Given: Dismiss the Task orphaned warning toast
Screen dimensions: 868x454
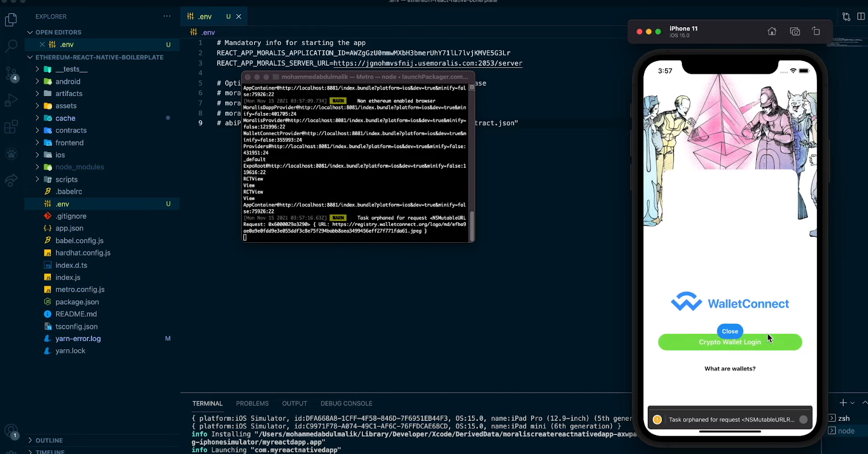Looking at the screenshot, I should tap(803, 419).
